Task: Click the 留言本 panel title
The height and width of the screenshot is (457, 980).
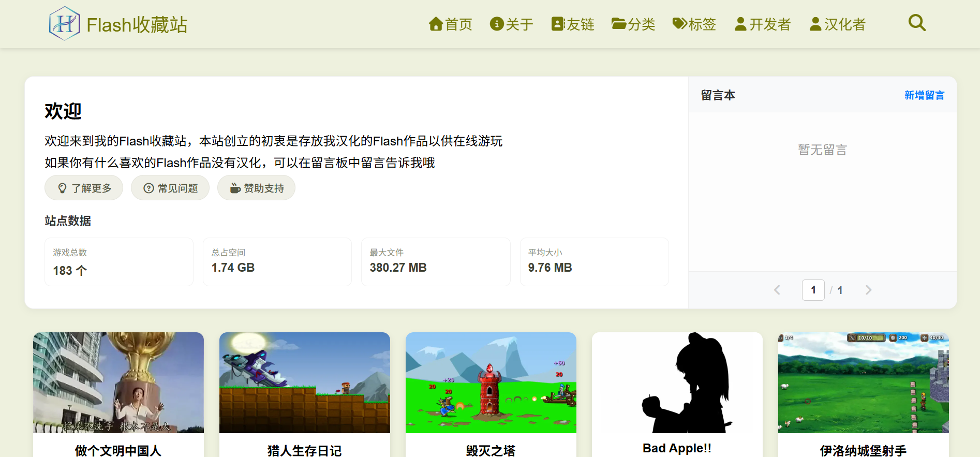Action: (718, 95)
